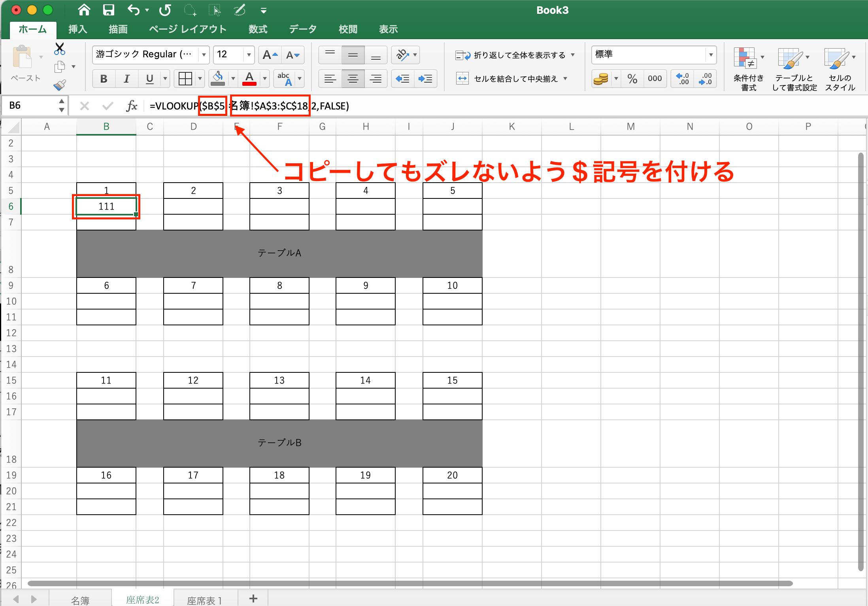Screen dimensions: 868x606
Task: Select cell B6 containing 111
Action: [106, 206]
